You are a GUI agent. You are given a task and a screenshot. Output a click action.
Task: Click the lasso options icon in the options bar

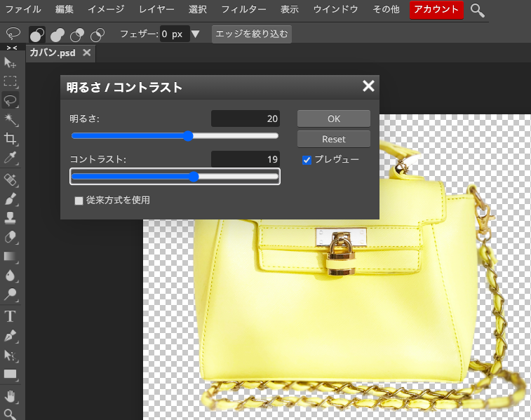13,34
